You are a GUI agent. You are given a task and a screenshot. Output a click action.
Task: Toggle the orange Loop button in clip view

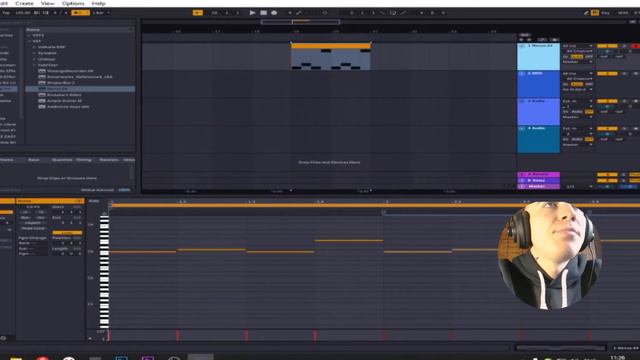67,233
